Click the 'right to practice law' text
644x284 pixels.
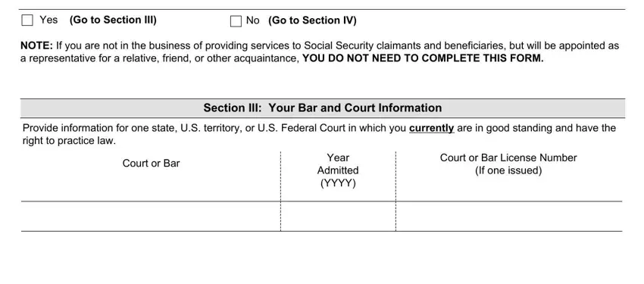pos(67,141)
